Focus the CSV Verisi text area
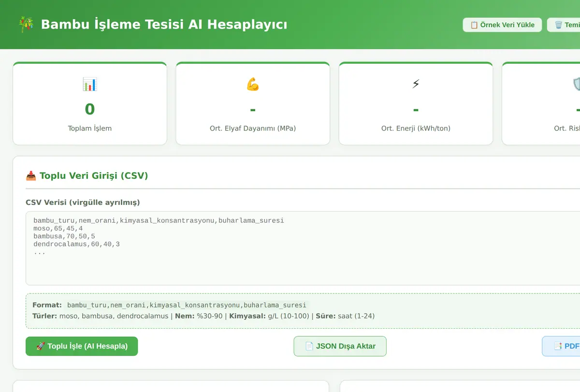Screen dimensions: 580x392 click(303, 248)
